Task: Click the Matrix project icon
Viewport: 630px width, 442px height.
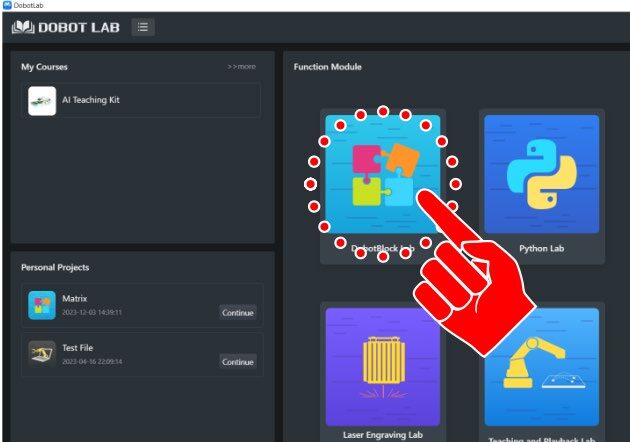Action: [42, 305]
